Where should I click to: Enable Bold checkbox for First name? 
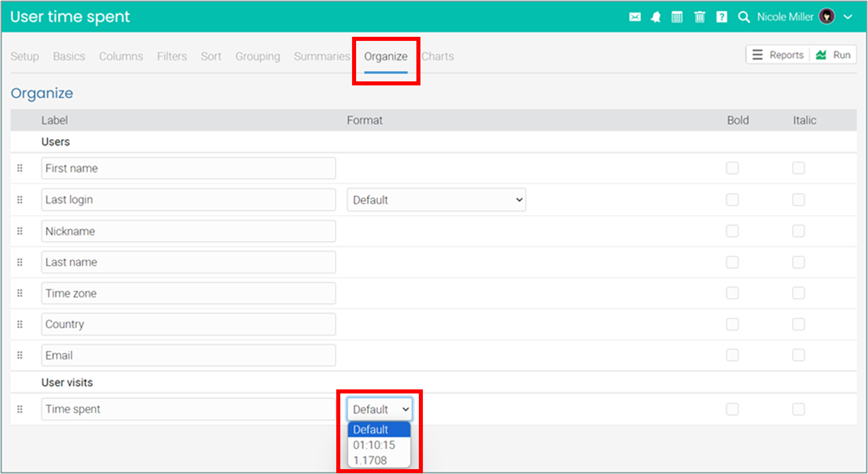pyautogui.click(x=732, y=168)
